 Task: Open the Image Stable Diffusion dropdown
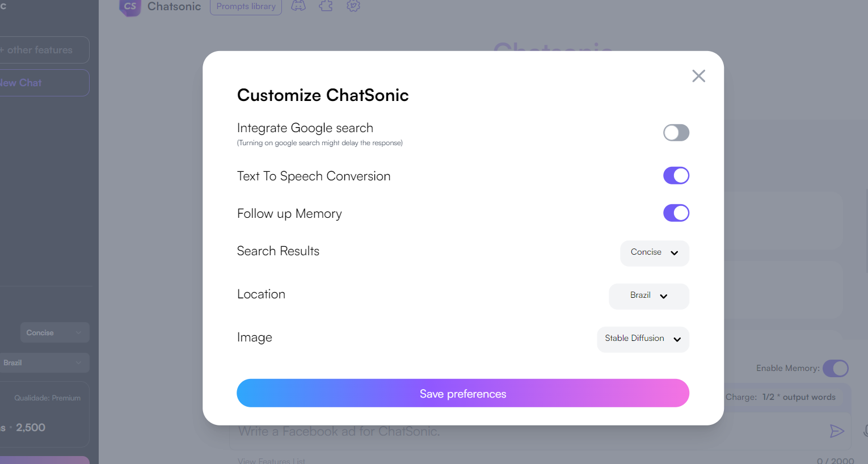[x=643, y=339]
